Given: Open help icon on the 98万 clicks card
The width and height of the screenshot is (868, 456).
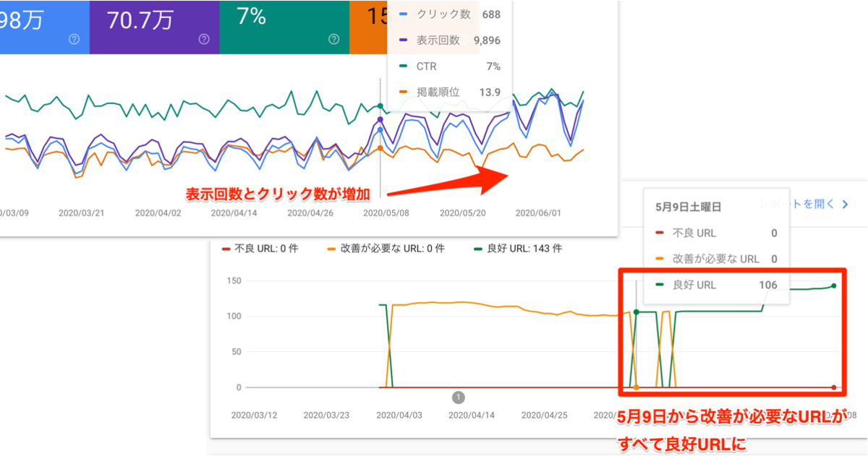Looking at the screenshot, I should point(74,39).
